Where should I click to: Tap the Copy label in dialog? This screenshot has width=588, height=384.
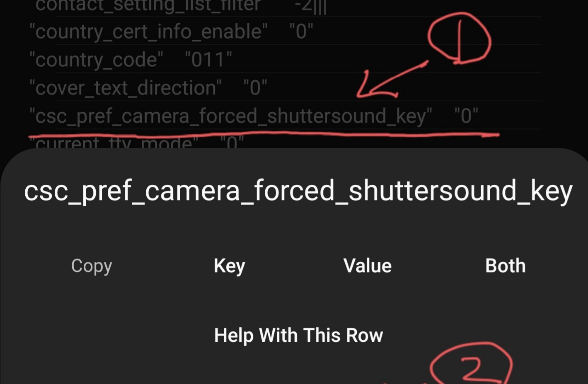tap(91, 266)
